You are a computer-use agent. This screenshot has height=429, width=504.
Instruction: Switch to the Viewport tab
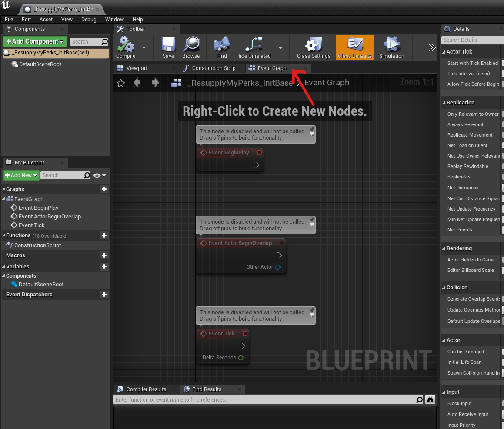pos(137,68)
